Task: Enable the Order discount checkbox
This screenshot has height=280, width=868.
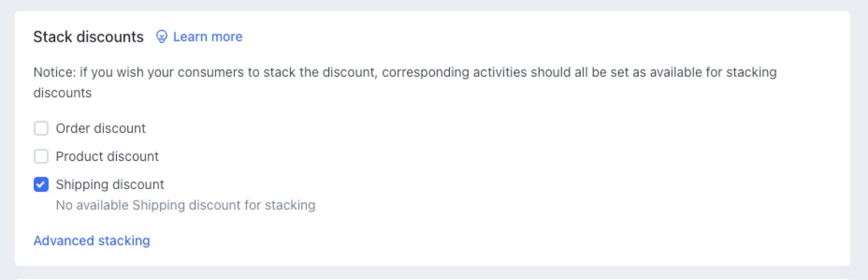Action: [x=41, y=128]
